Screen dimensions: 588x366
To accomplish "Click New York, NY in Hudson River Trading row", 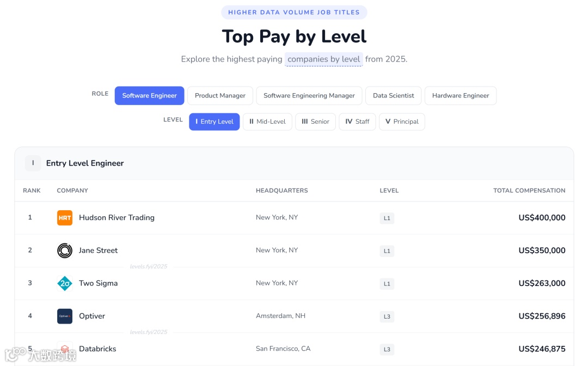I will pos(277,217).
